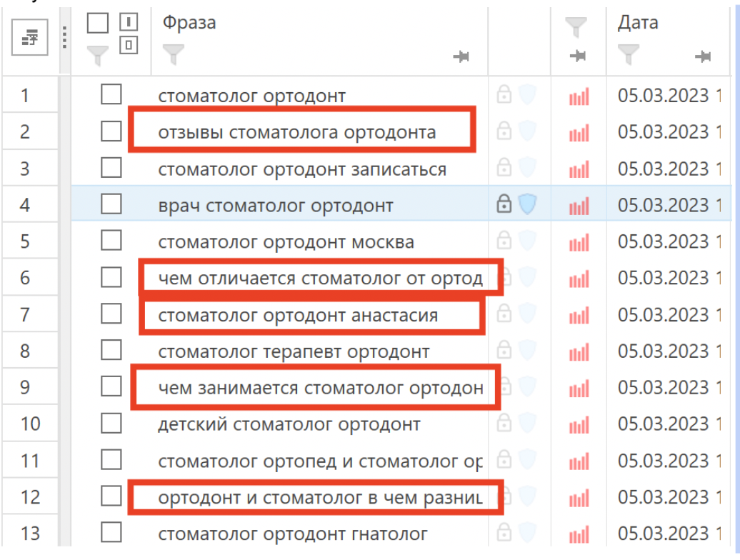
Task: Select the row number 13 cell
Action: coord(30,533)
